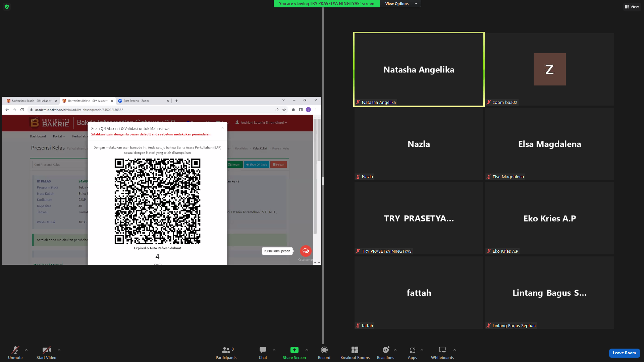Viewport: 644px width, 362px height.
Task: Expand Reactions options arrow
Action: [x=395, y=350]
